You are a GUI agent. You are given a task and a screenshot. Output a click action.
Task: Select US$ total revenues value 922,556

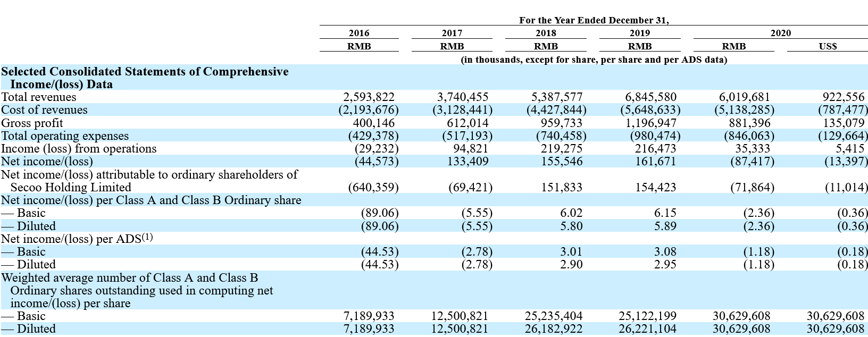[844, 97]
